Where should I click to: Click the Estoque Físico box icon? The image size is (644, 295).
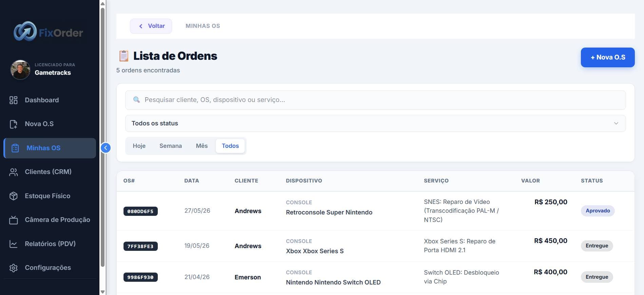[13, 196]
